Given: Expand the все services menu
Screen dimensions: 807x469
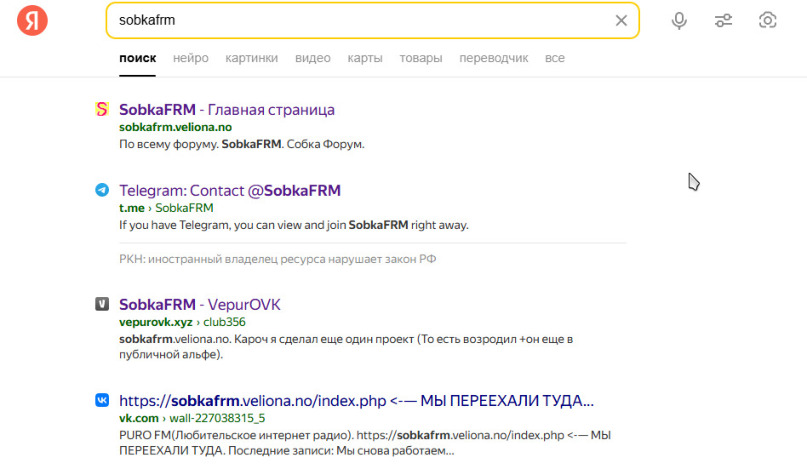Looking at the screenshot, I should pyautogui.click(x=554, y=58).
